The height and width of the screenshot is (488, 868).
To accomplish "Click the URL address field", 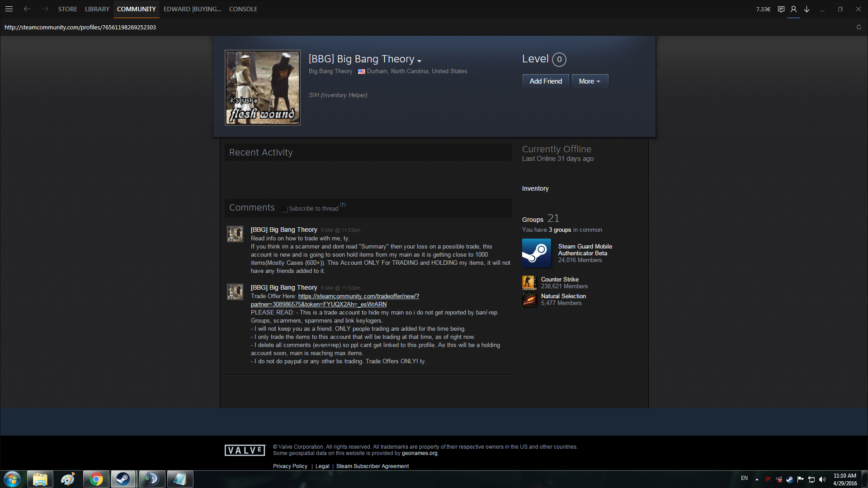I will [x=271, y=27].
